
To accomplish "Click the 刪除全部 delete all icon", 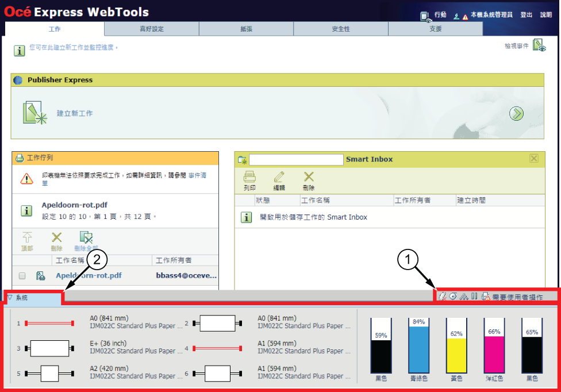I will tap(86, 237).
